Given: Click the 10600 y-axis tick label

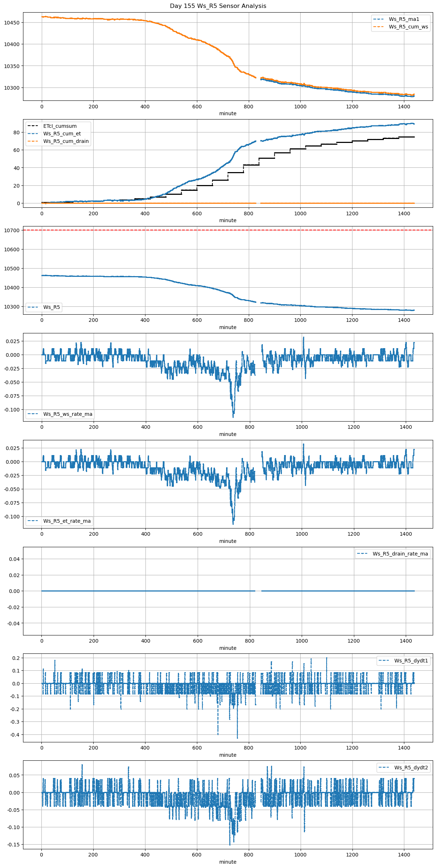Looking at the screenshot, I should (12, 249).
